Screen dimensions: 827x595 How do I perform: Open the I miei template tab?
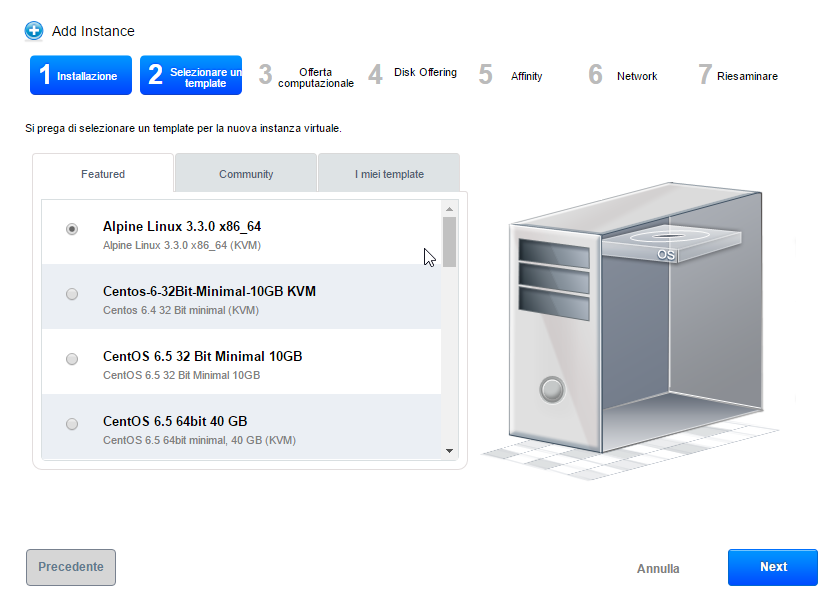point(389,174)
